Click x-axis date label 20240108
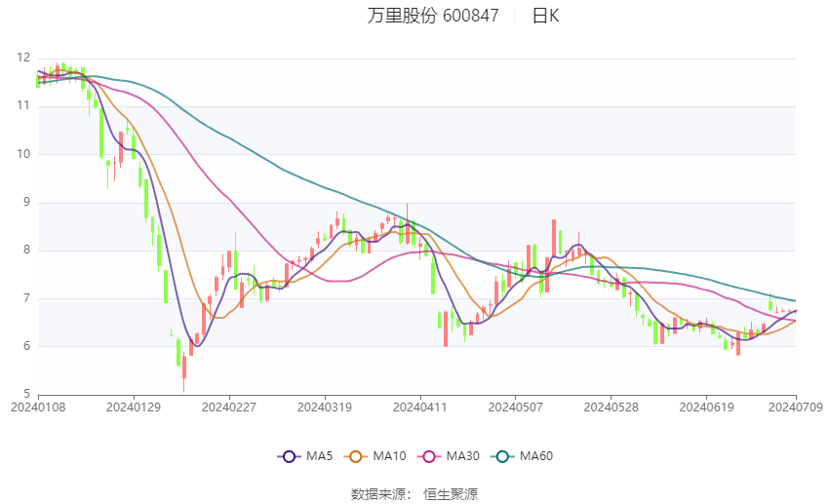Screen dimensions: 829x504 pos(38,407)
